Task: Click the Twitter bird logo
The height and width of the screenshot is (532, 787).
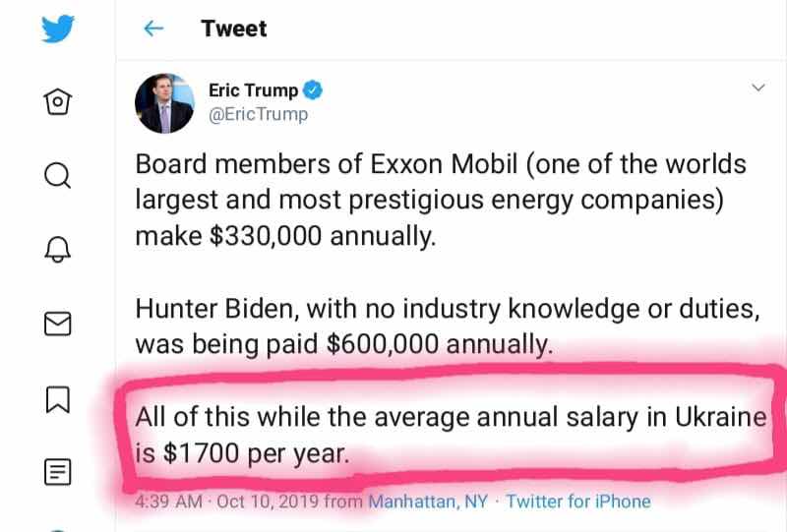Action: [x=56, y=30]
